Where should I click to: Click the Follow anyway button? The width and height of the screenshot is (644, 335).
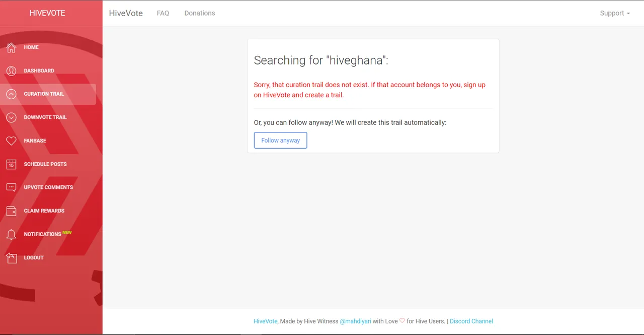pyautogui.click(x=280, y=141)
